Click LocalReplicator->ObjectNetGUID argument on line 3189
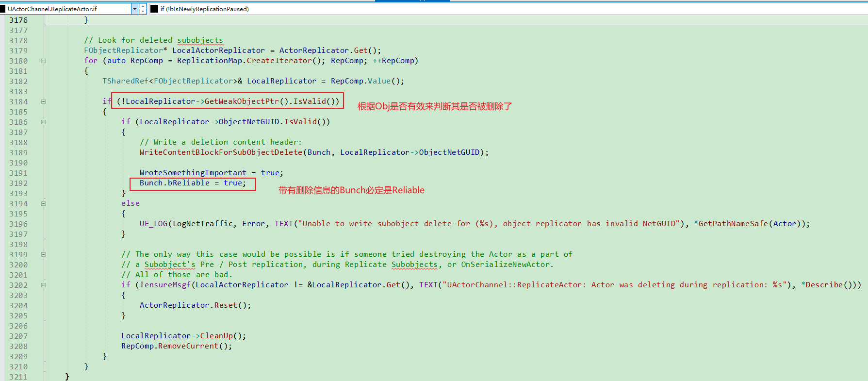Image resolution: width=868 pixels, height=381 pixels. point(410,152)
